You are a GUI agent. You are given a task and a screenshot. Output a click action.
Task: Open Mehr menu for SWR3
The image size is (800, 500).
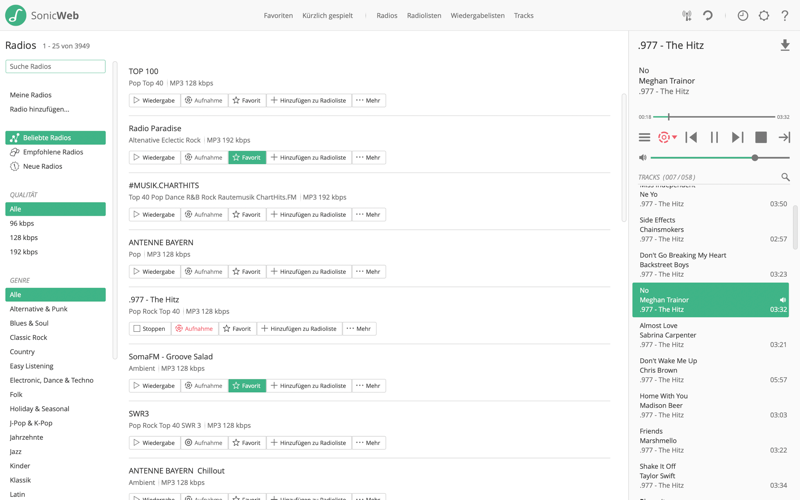368,443
